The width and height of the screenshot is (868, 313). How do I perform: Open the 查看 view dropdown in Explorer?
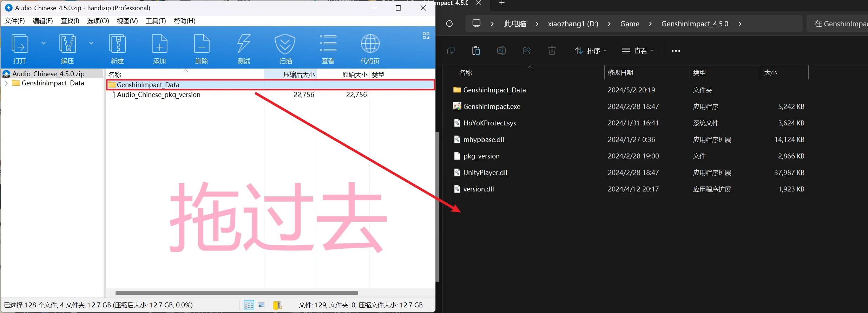(638, 51)
